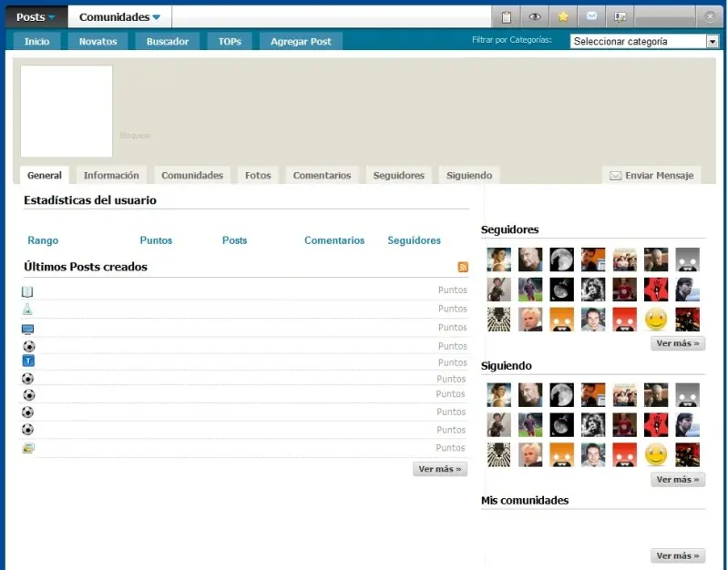
Task: Open the red star-shaped avatar in Seguidores
Action: point(656,290)
